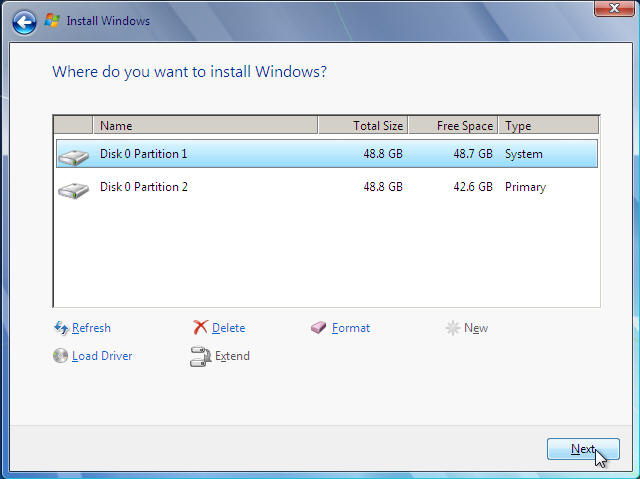Click the Type column header

(548, 126)
